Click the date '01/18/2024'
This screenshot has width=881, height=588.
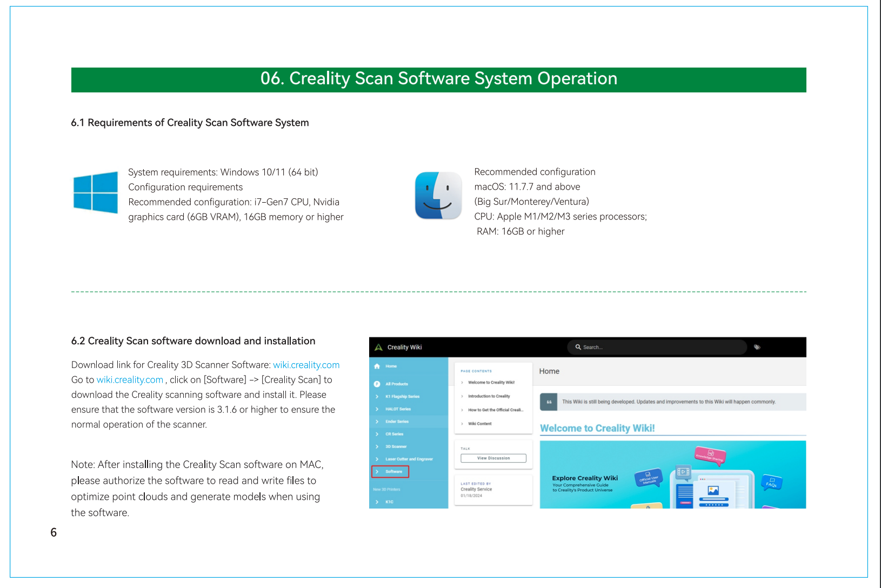[x=471, y=496]
